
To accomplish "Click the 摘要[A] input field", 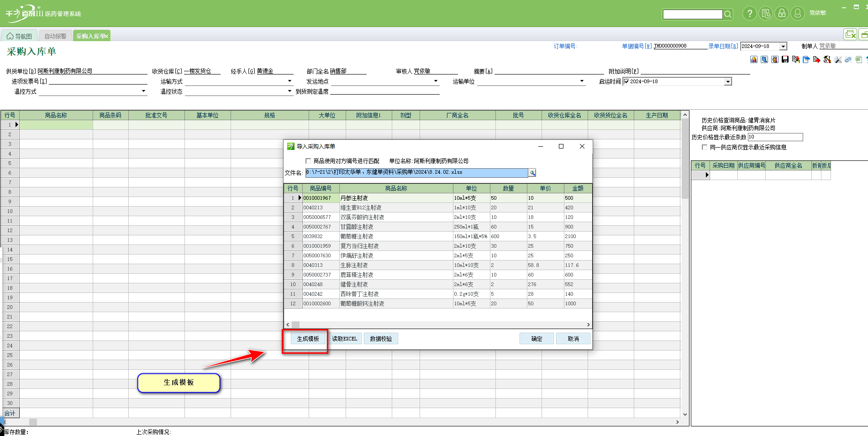I will 549,71.
